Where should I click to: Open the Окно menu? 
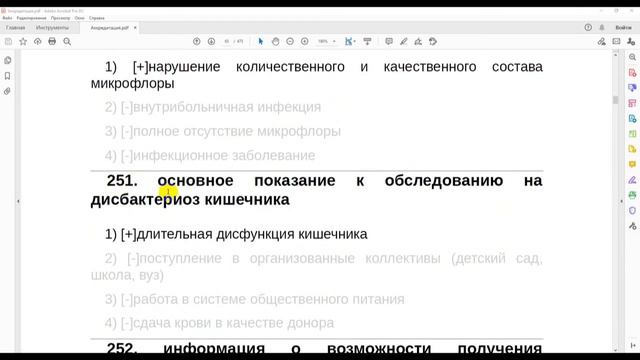coord(80,18)
